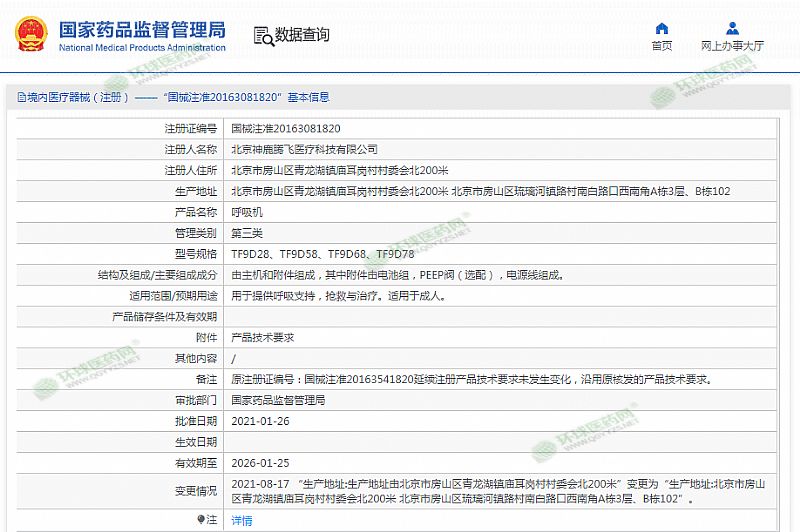This screenshot has width=800, height=532.
Task: Click the 国家药品监督管理局 site title
Action: tap(142, 29)
